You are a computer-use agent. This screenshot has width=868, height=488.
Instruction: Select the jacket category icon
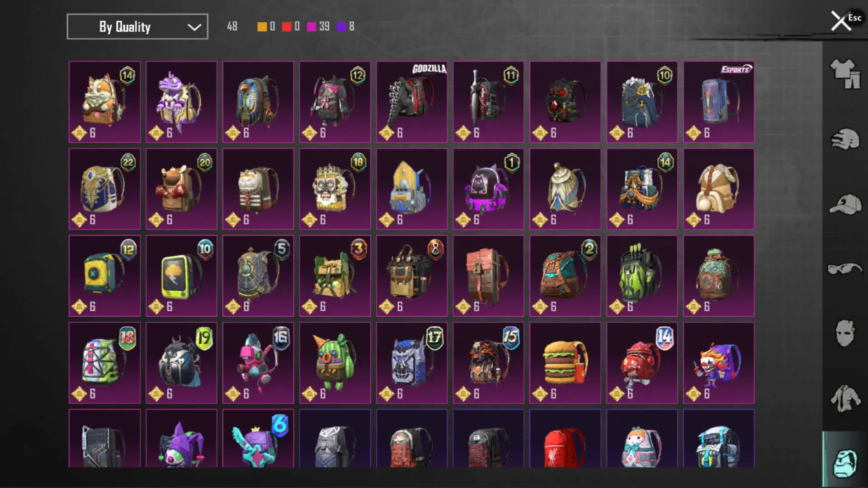point(845,399)
